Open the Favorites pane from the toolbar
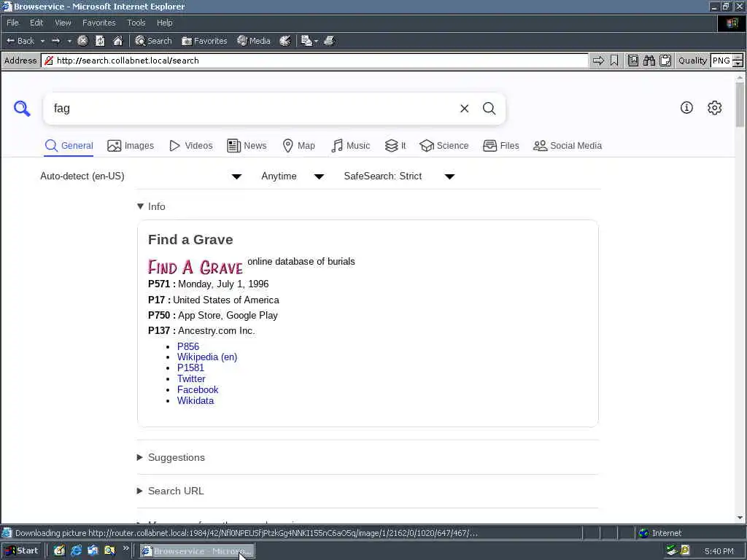This screenshot has height=560, width=747. click(x=204, y=41)
